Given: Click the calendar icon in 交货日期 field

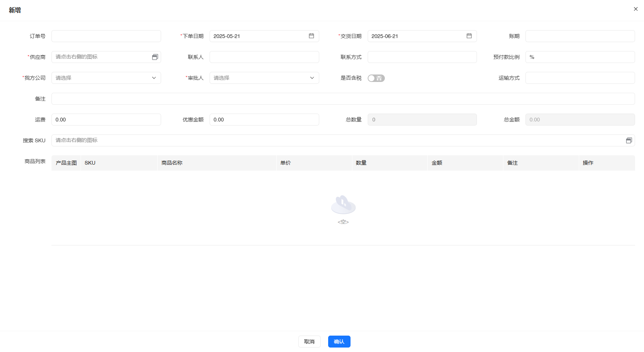Looking at the screenshot, I should pyautogui.click(x=469, y=36).
